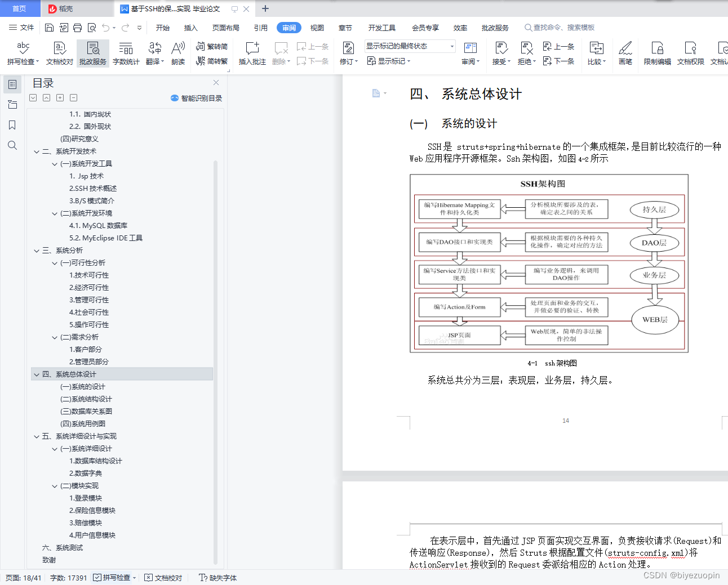728x585 pixels.
Task: Run 文档校对 proofreading
Action: [59, 53]
